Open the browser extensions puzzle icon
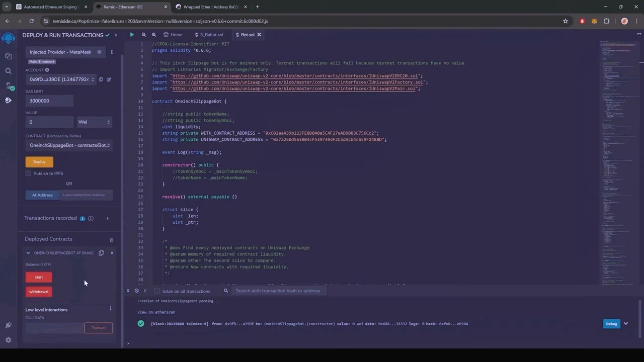Viewport: 644px width, 362px height. [x=606, y=21]
